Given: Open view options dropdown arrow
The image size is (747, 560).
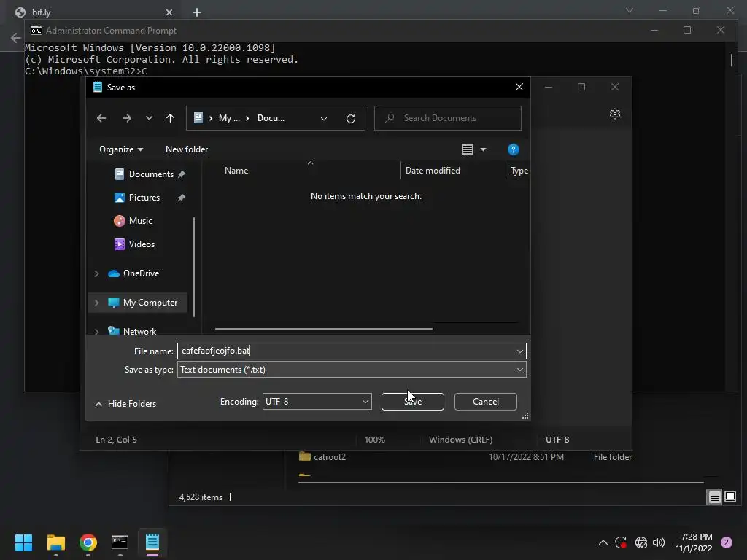Looking at the screenshot, I should pyautogui.click(x=483, y=149).
